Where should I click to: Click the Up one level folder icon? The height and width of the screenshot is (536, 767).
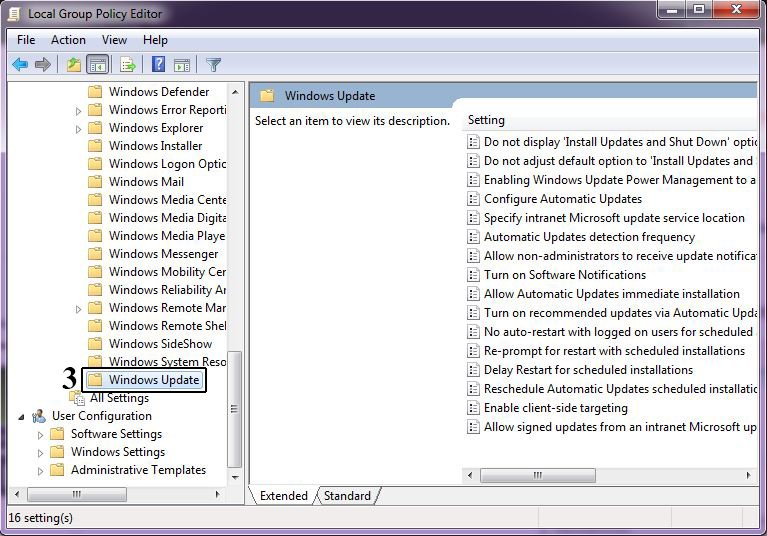tap(73, 64)
